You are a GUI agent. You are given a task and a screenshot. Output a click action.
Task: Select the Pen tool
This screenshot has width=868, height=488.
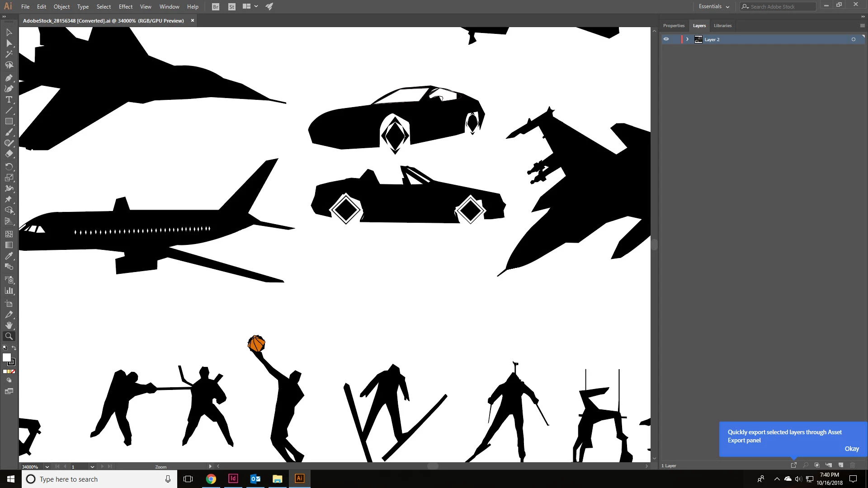tap(9, 78)
